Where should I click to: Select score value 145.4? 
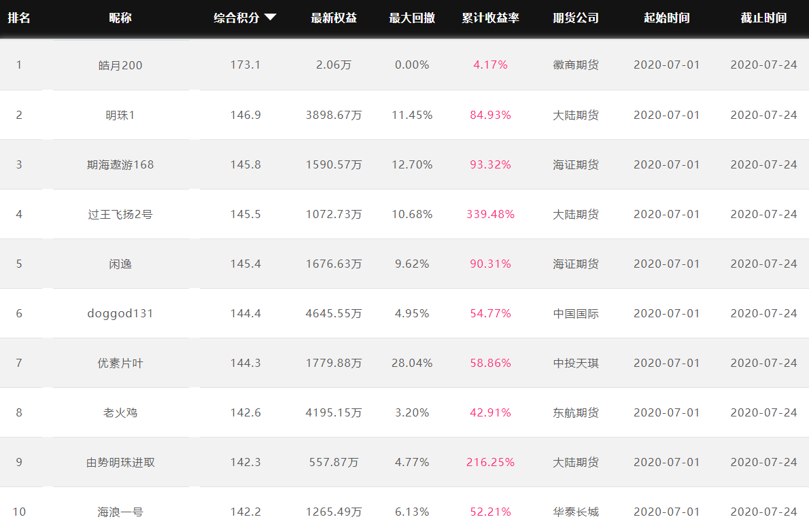pyautogui.click(x=245, y=264)
